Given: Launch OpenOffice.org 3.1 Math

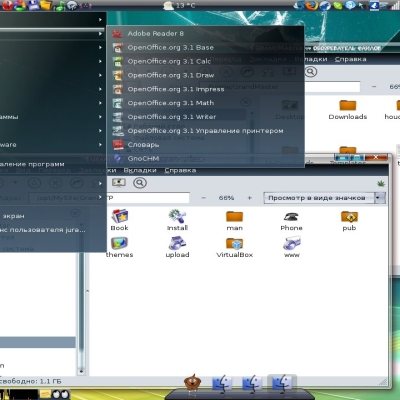Looking at the screenshot, I should pos(171,103).
